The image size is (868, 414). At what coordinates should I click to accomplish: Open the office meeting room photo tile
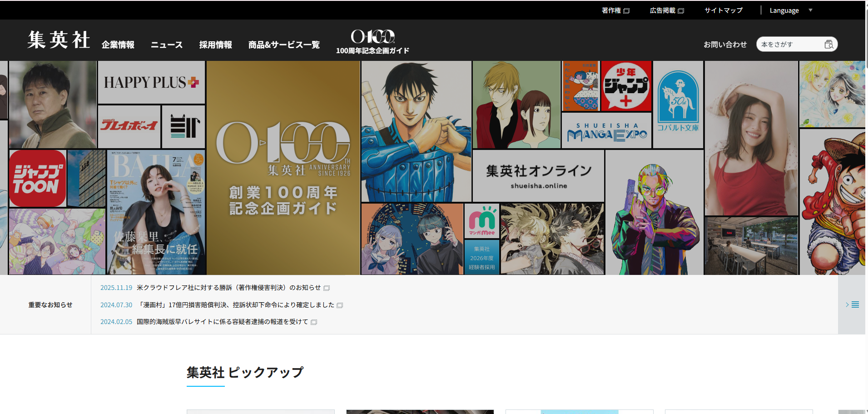click(751, 246)
